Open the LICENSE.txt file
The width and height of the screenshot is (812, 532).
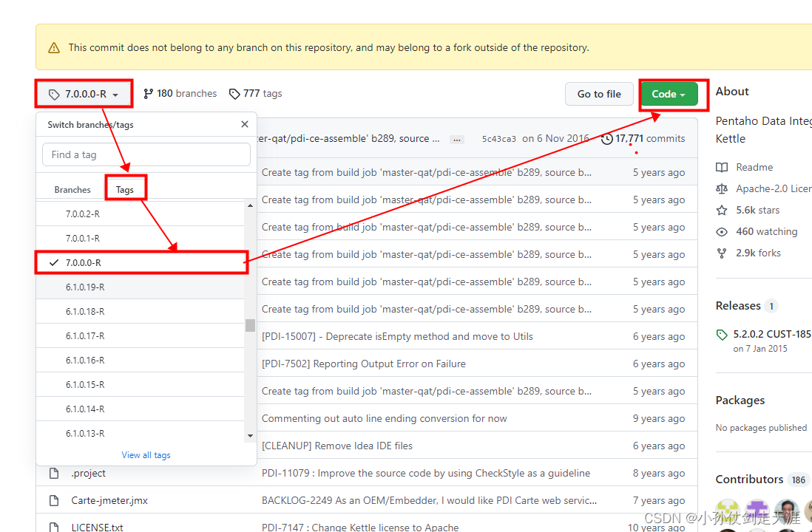point(98,528)
